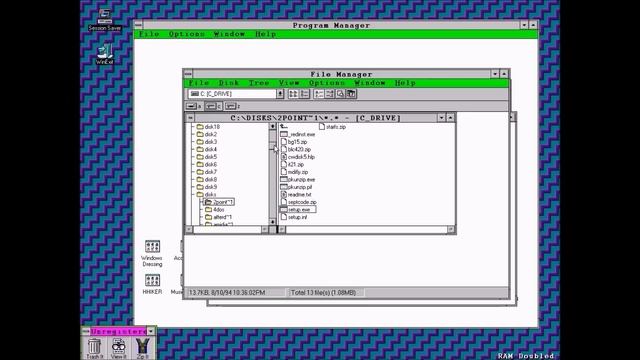Select the third drive icon in drive bar
Image resolution: width=640 pixels, height=360 pixels.
pyautogui.click(x=233, y=106)
